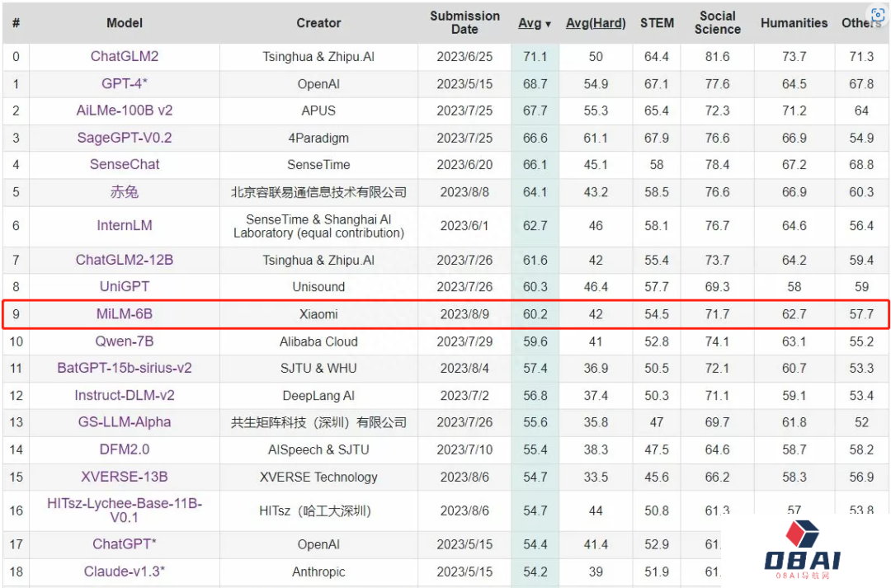Click the Avg(Hard) column header
The height and width of the screenshot is (588, 891).
[596, 23]
